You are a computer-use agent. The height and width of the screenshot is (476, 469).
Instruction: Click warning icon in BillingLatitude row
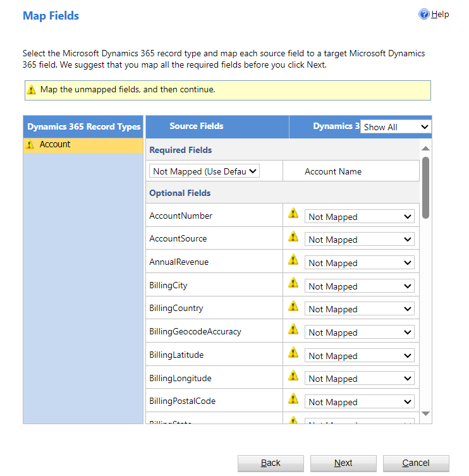pos(293,353)
